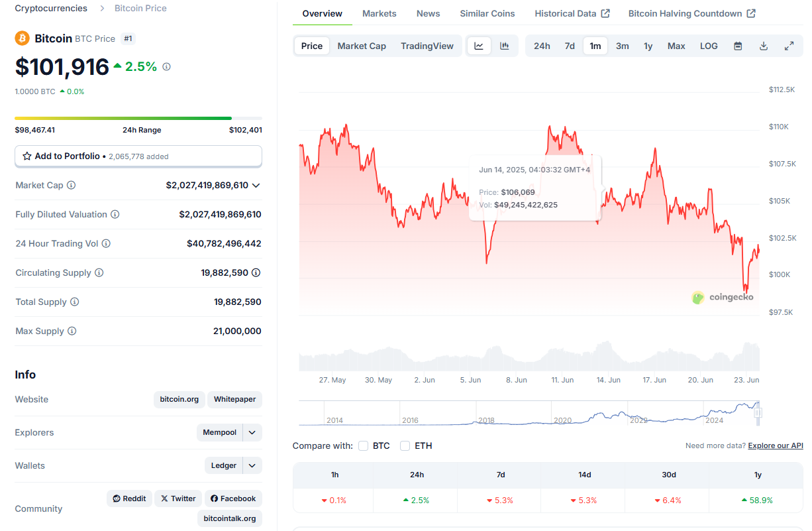
Task: Click Explore our API link
Action: click(x=776, y=445)
